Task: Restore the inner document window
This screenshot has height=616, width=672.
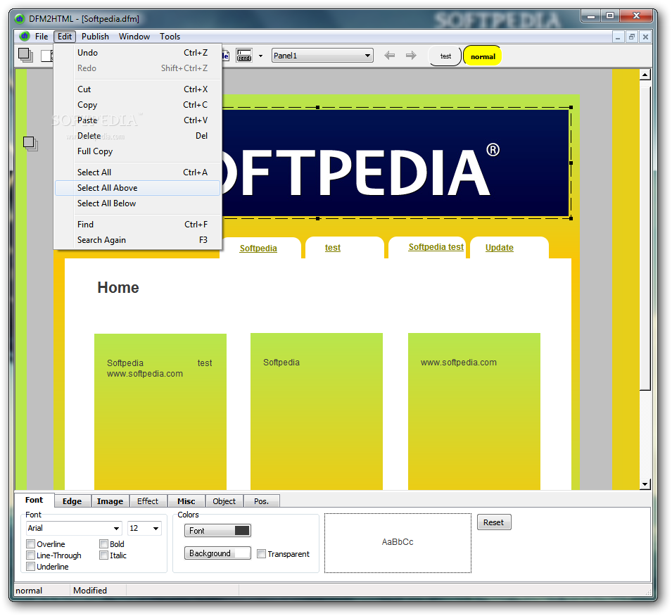Action: pos(631,37)
